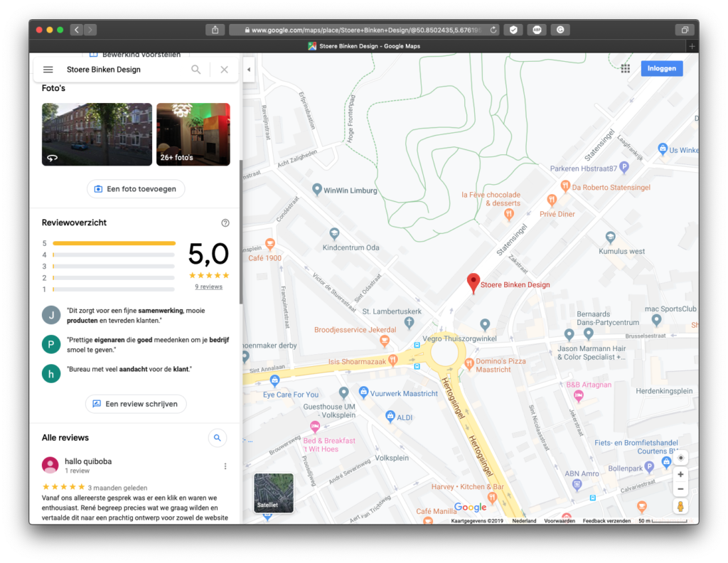Click the mac SportsClub marker

[x=656, y=320]
